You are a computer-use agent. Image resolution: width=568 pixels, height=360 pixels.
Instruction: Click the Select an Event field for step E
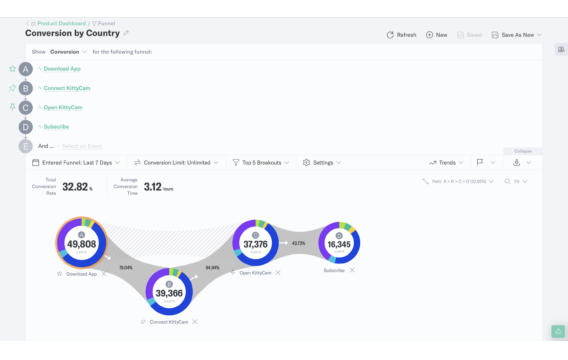pos(82,146)
